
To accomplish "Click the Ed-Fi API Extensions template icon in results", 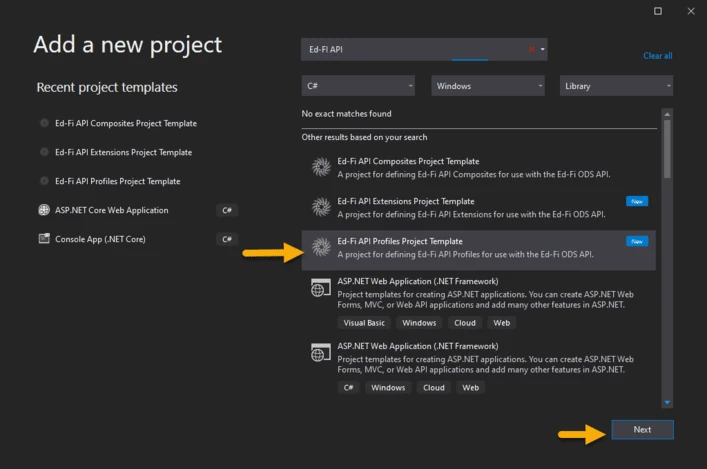I will [x=321, y=207].
